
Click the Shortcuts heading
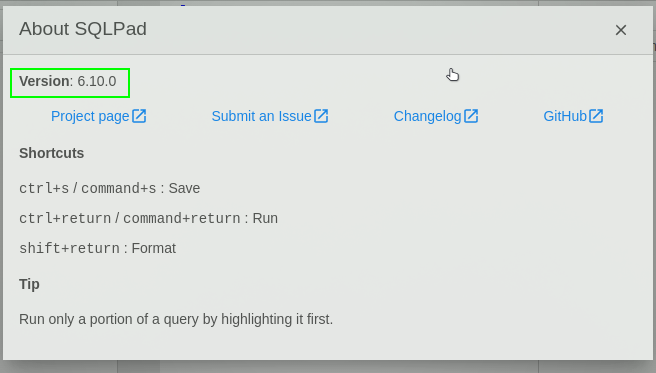point(51,153)
